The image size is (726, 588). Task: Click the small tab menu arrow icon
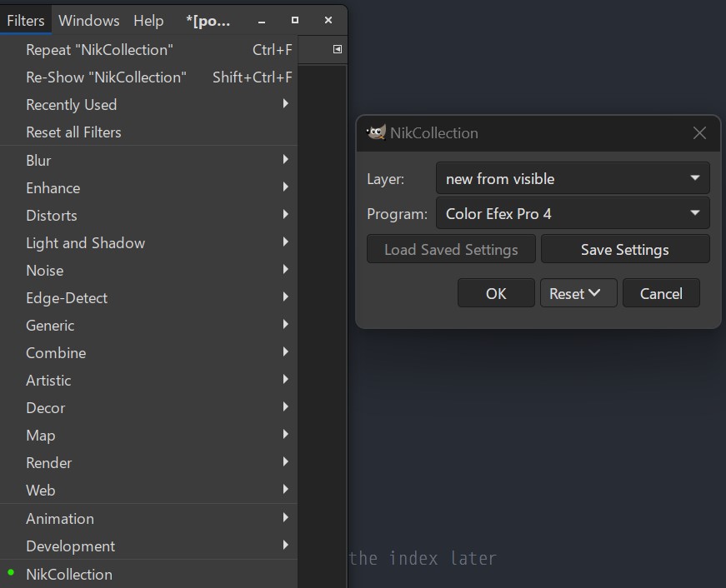click(338, 50)
